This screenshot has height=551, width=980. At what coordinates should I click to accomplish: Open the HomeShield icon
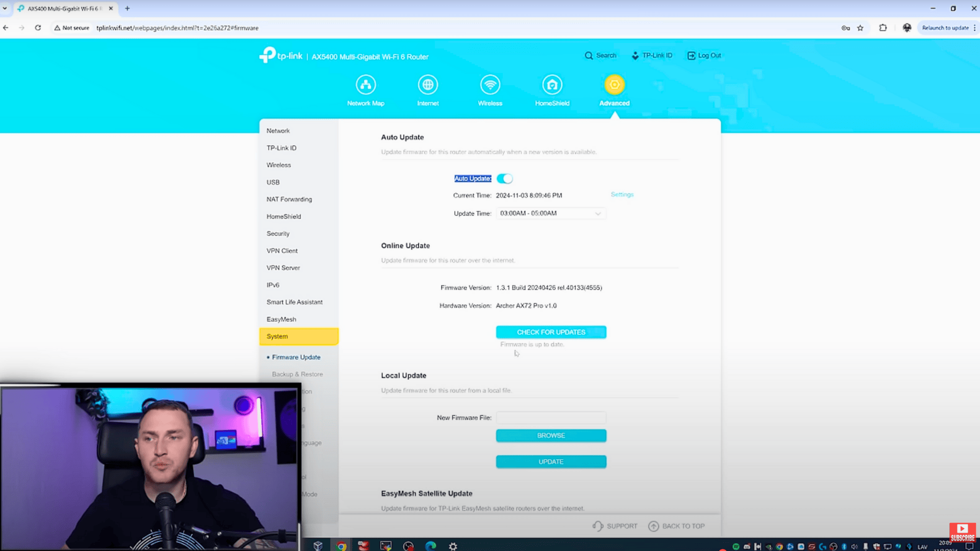tap(552, 85)
